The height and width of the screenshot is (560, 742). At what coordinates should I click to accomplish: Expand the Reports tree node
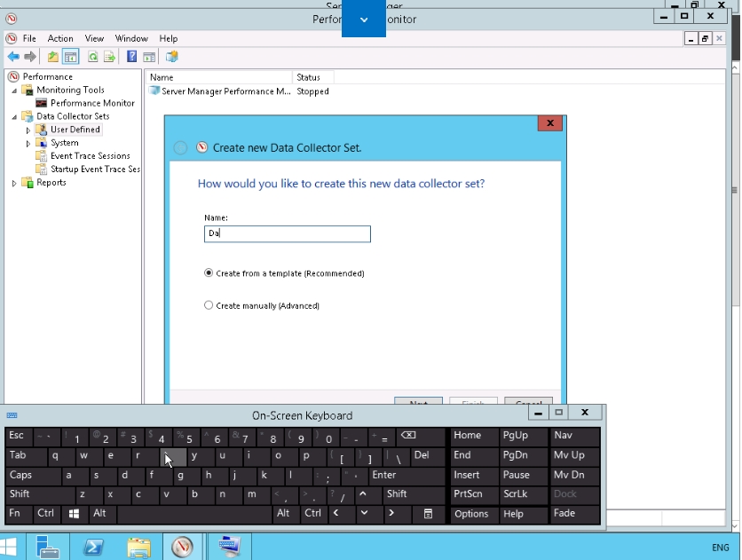(x=14, y=183)
